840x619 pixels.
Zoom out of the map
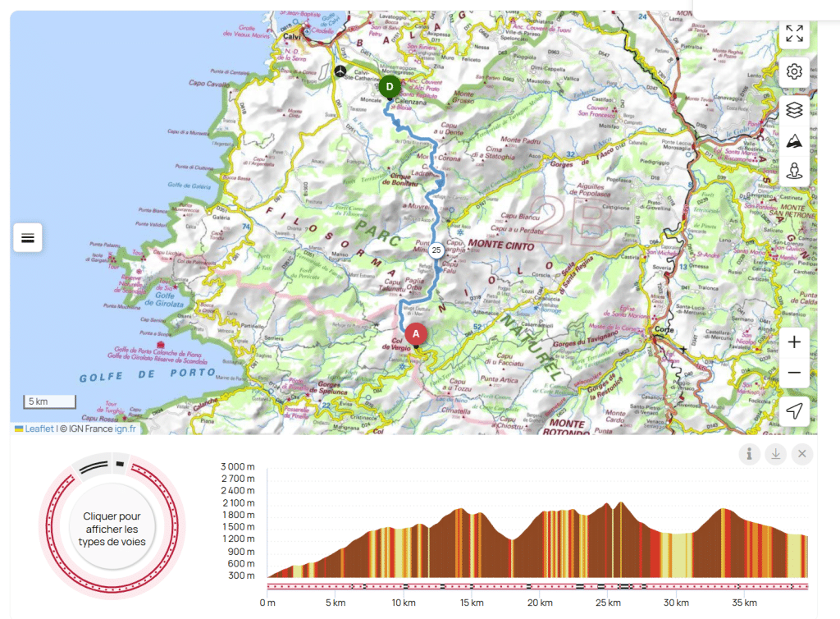794,373
